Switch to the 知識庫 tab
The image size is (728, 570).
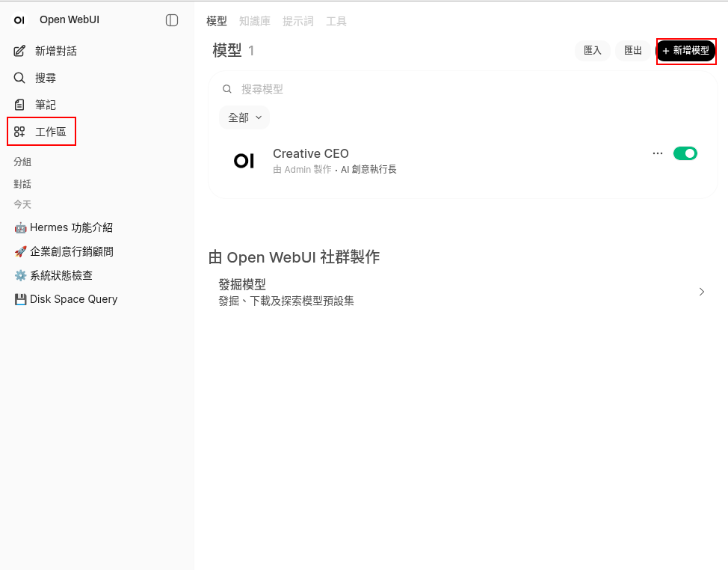[254, 22]
